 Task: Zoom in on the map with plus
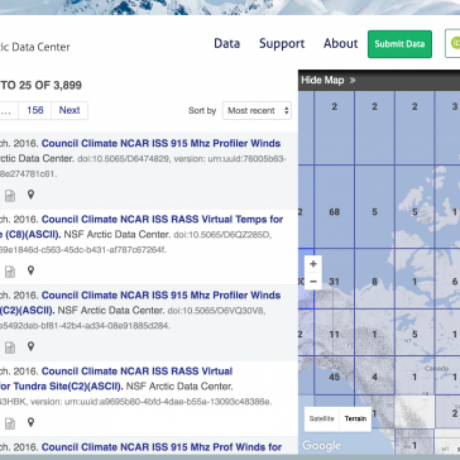click(313, 264)
